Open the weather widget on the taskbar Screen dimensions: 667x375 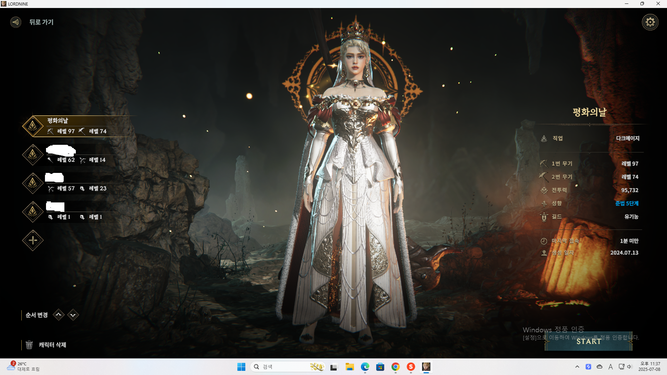(x=24, y=366)
